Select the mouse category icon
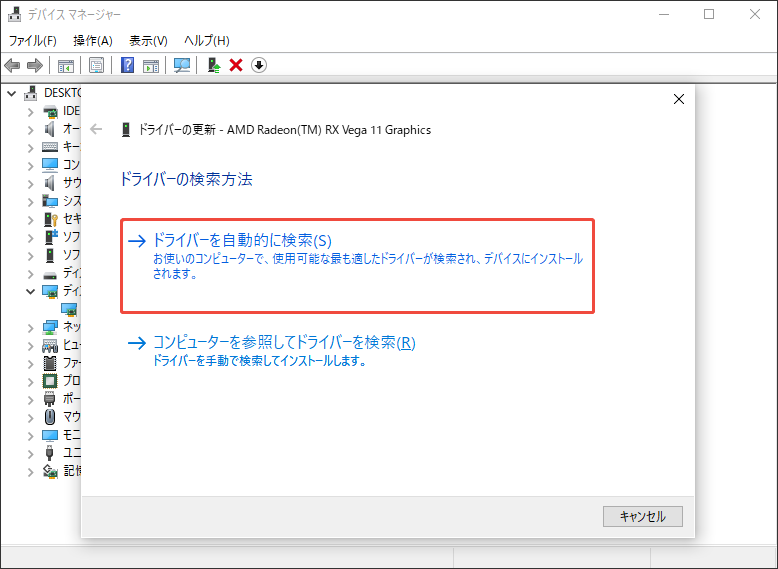 50,417
